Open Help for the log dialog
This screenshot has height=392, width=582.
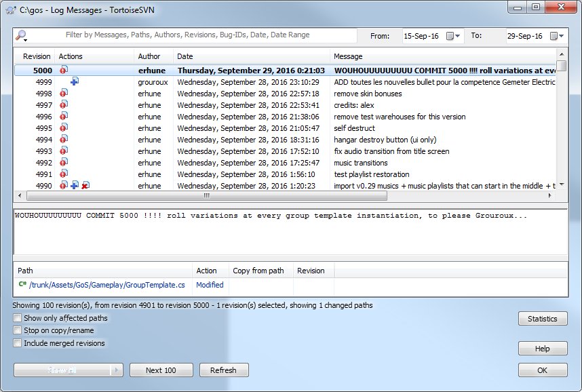543,349
